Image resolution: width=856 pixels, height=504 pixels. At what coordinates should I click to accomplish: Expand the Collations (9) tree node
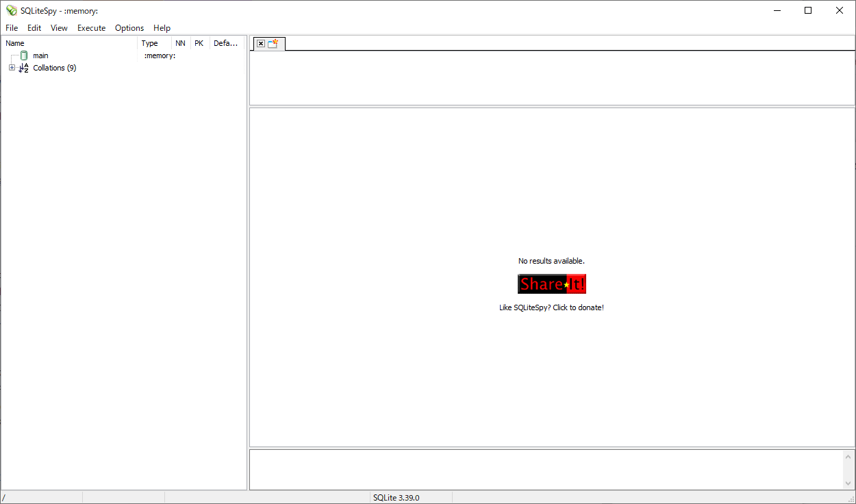(12, 68)
